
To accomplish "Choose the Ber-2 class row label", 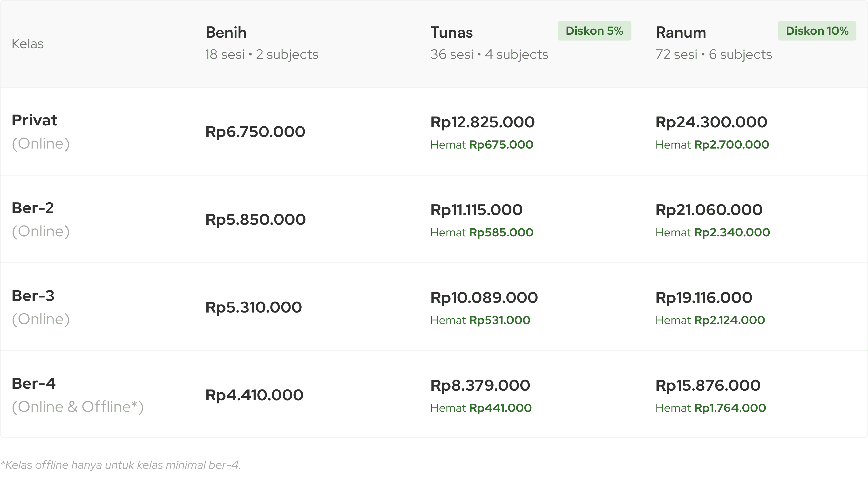I will click(x=41, y=219).
